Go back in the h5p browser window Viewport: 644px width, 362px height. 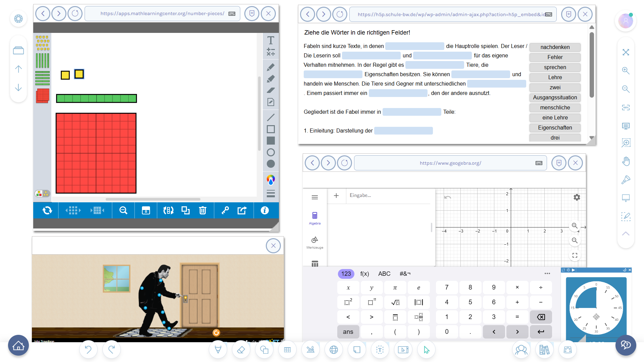click(x=307, y=14)
